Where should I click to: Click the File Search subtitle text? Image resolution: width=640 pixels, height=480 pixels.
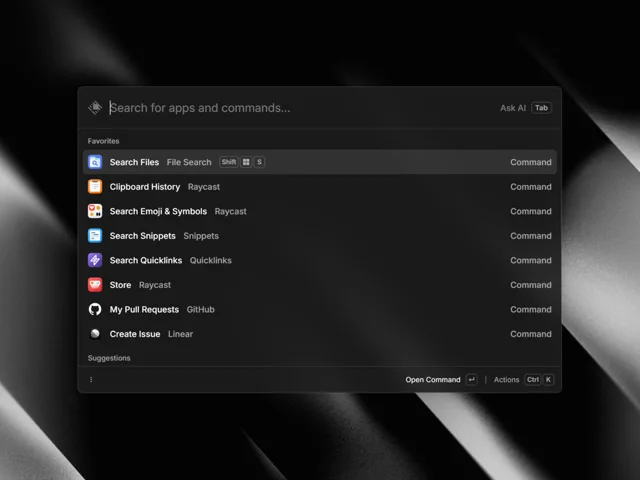pos(189,162)
